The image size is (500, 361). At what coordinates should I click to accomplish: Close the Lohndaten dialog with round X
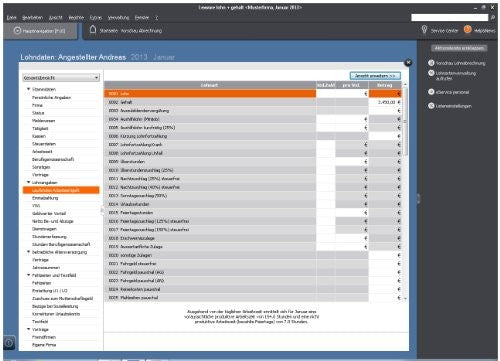(408, 62)
